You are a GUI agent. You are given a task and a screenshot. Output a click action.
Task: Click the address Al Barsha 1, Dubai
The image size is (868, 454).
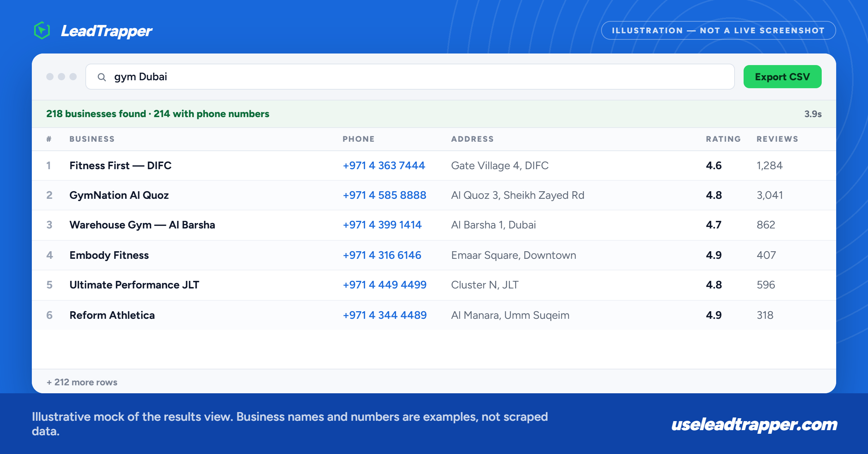point(493,225)
